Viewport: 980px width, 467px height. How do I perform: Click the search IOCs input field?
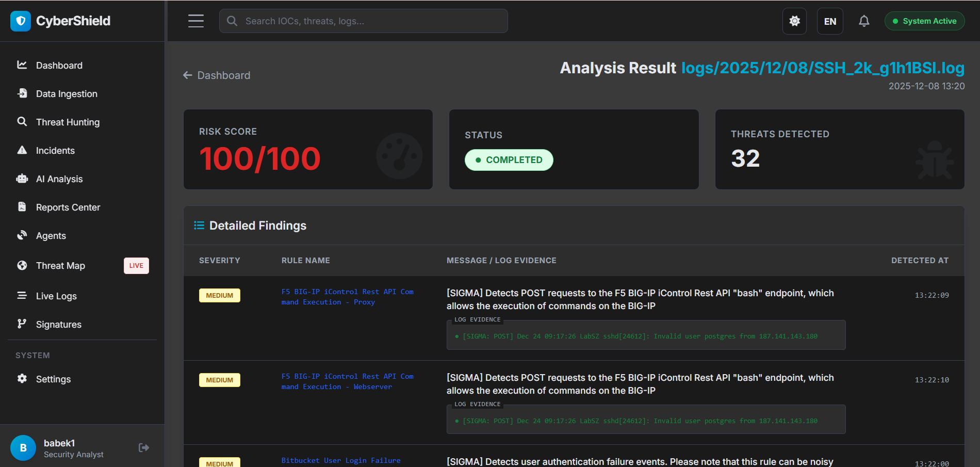364,21
